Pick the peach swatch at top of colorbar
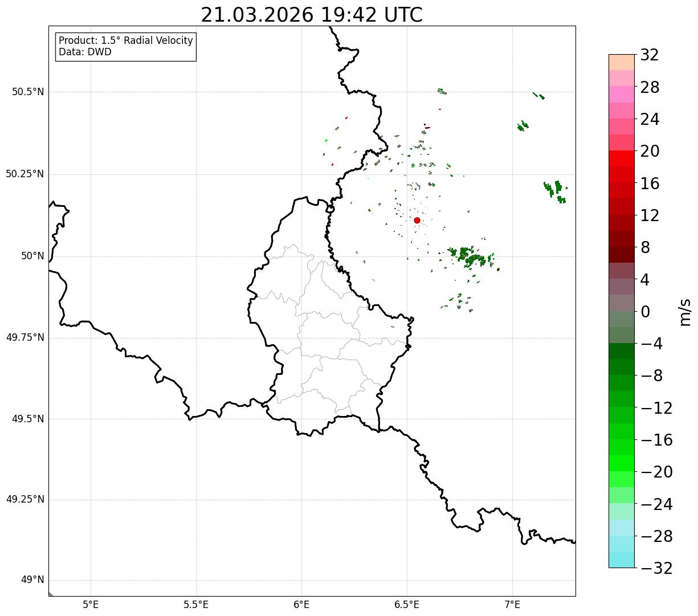 point(622,62)
